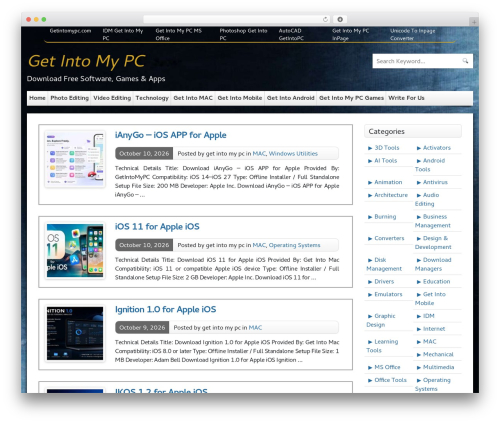Open Audio Editing category
Viewport: 500px width, 423px height.
point(427,199)
